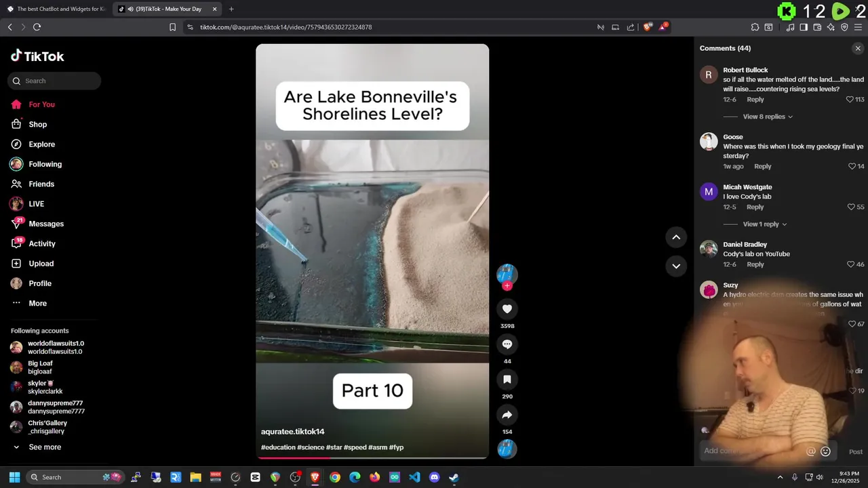
Task: Open comments with the speech bubble icon
Action: tap(507, 344)
